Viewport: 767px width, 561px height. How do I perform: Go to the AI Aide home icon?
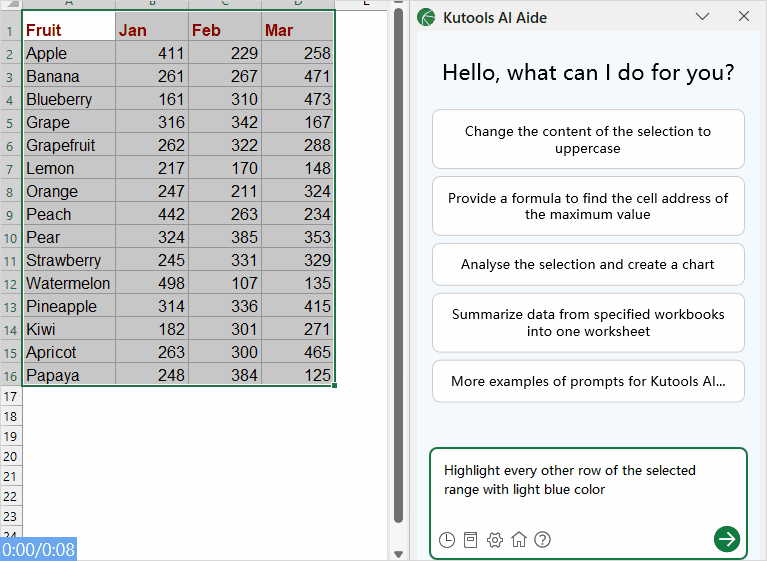pos(518,540)
